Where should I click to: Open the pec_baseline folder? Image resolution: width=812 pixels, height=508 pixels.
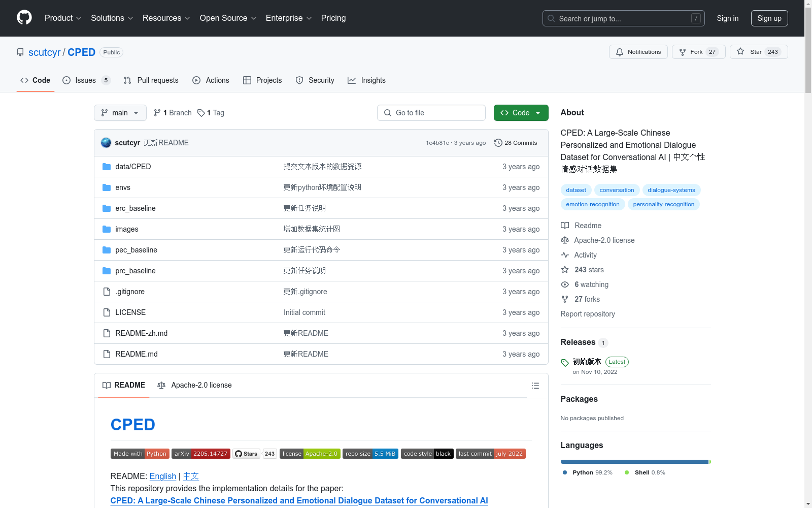[x=136, y=250]
